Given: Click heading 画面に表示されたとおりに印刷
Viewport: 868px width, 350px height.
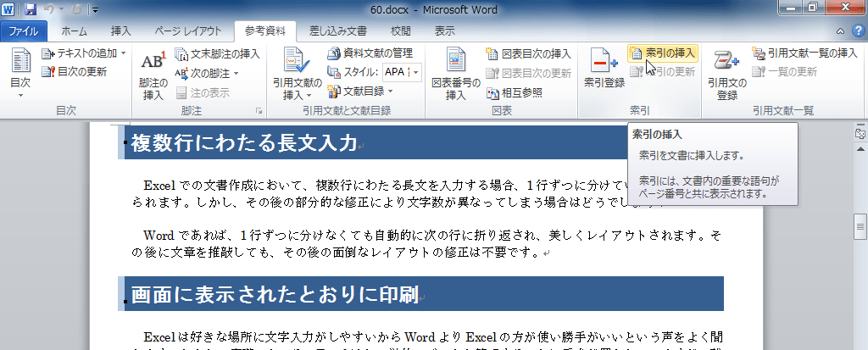Looking at the screenshot, I should 274,295.
